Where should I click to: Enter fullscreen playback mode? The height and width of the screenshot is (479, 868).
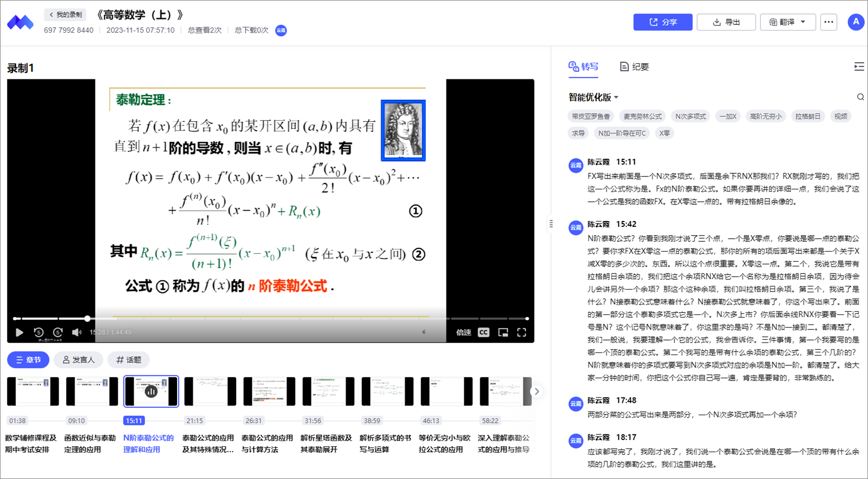click(522, 332)
